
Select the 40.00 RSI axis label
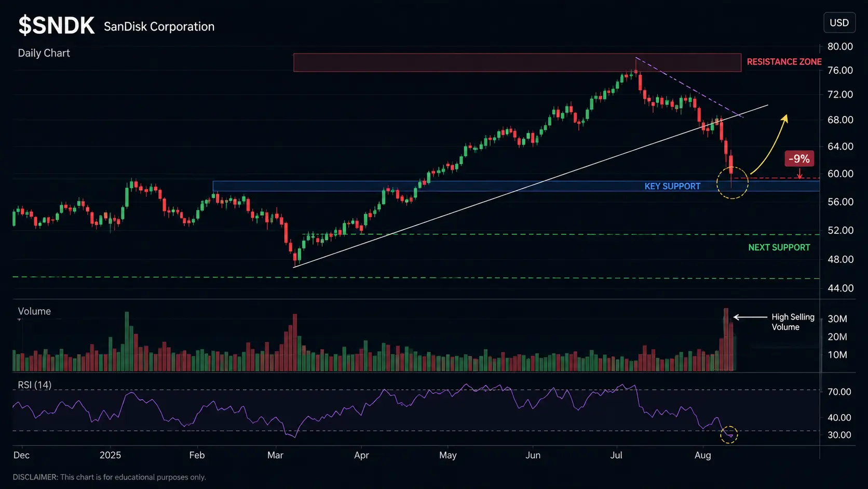(x=839, y=417)
